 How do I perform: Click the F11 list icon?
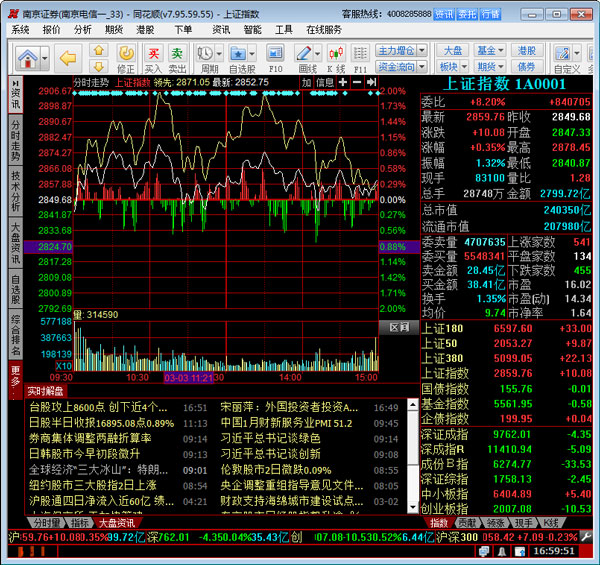pos(360,53)
